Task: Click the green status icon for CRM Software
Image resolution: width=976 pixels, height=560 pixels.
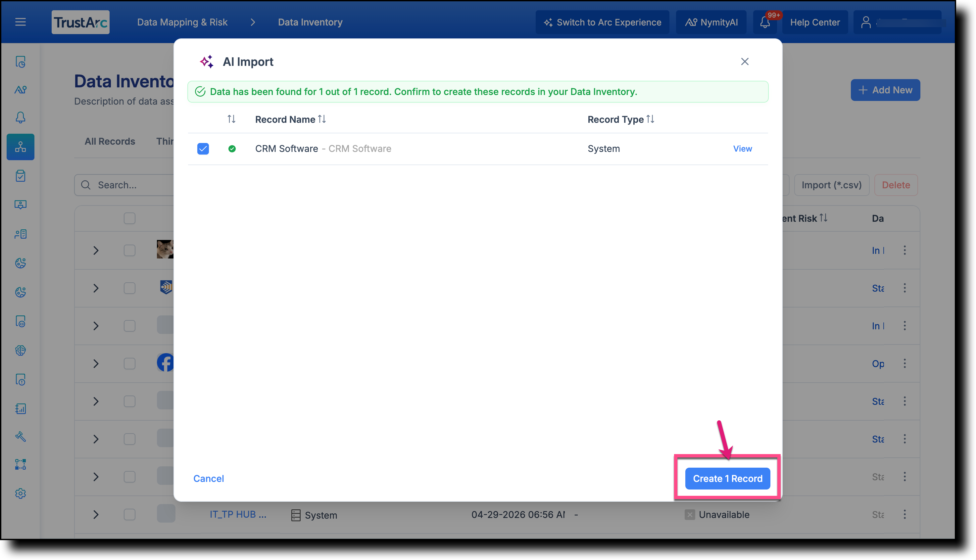Action: click(232, 149)
